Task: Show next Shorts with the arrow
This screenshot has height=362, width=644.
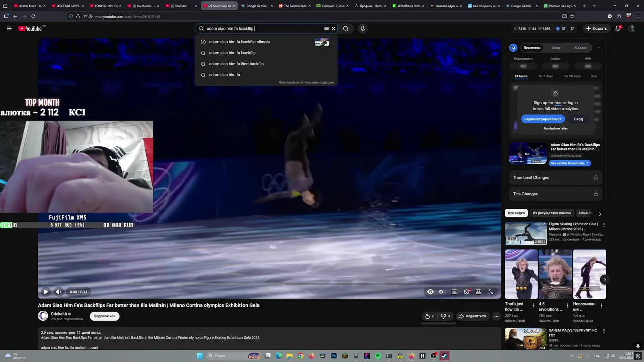Action: coord(605,279)
